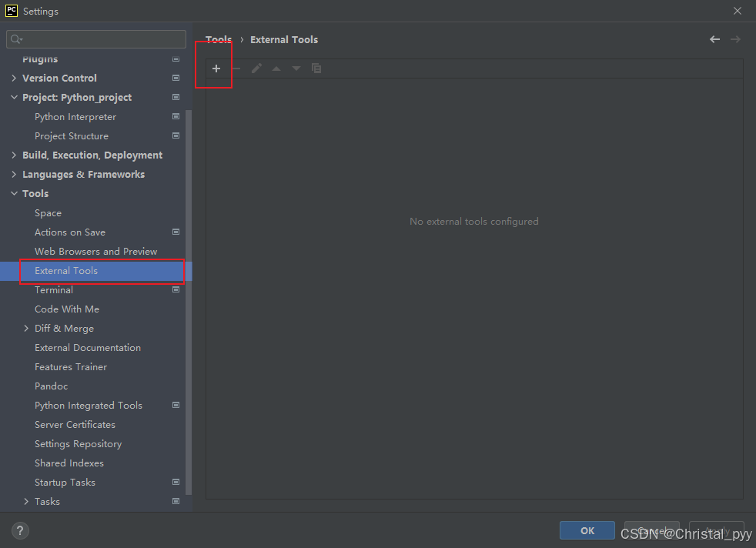Image resolution: width=756 pixels, height=548 pixels.
Task: Focus the settings search field
Action: (96, 39)
